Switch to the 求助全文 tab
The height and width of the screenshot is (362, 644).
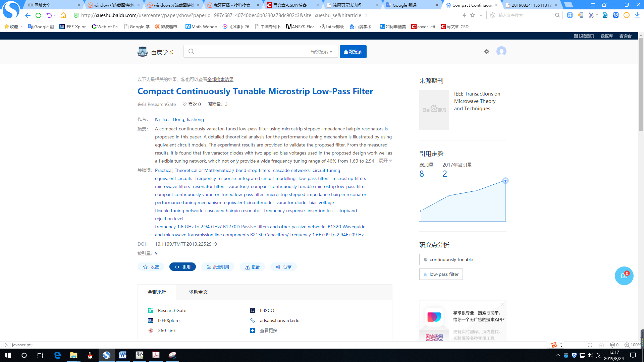198,292
